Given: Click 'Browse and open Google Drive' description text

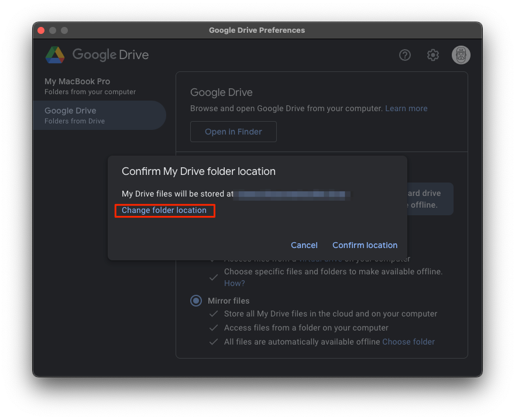Looking at the screenshot, I should [286, 108].
